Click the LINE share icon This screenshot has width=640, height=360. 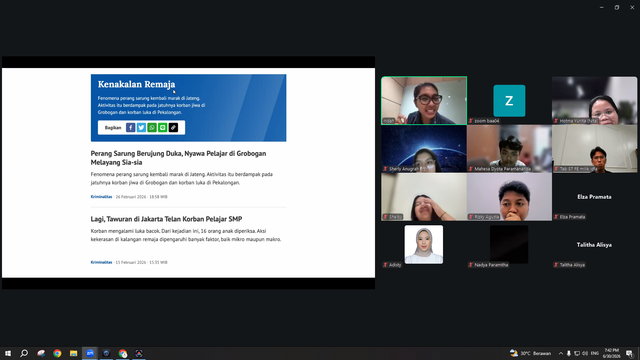tap(162, 128)
